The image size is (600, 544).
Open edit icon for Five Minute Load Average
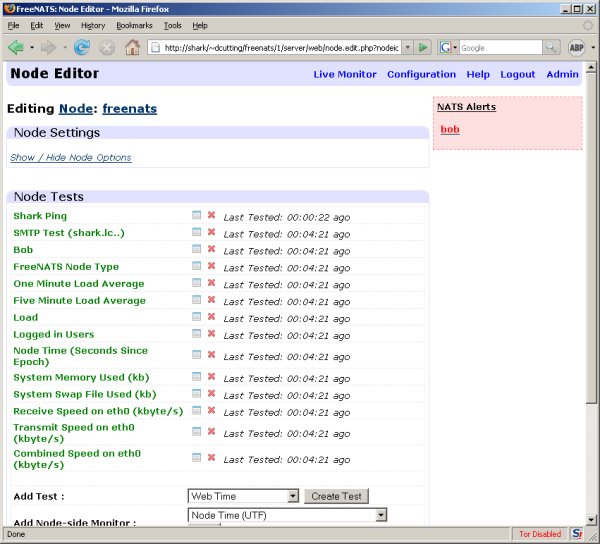click(x=196, y=299)
